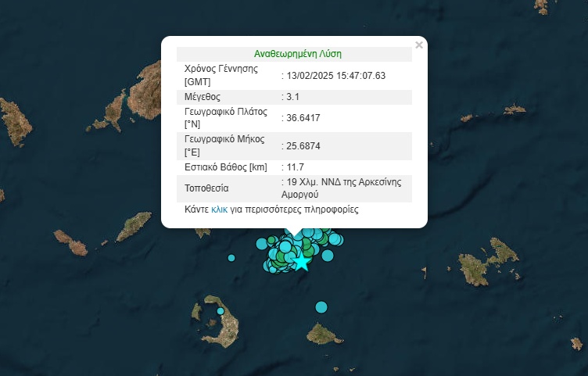This screenshot has height=376, width=588.
Task: Select the earthquake marker inside the Santorini caldera
Action: point(220,311)
